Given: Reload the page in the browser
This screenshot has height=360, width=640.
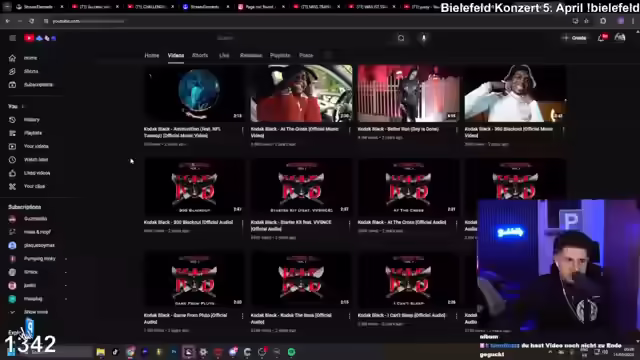Looking at the screenshot, I should (31, 21).
